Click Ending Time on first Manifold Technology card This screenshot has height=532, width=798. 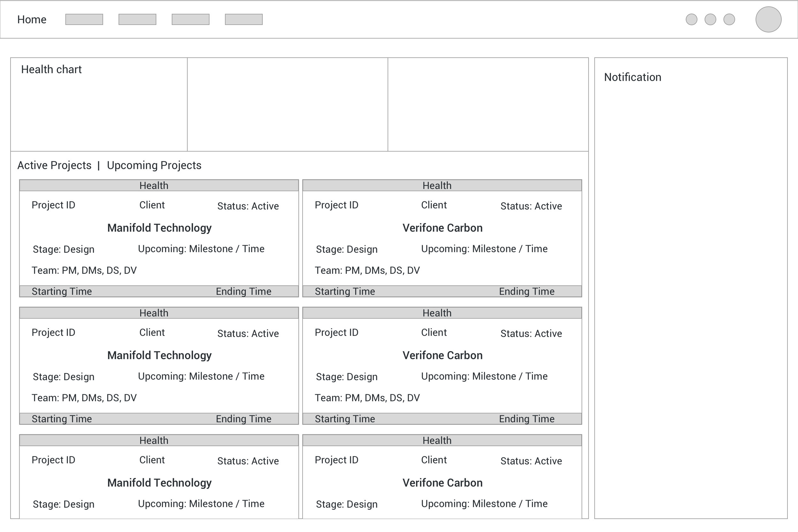click(x=244, y=291)
